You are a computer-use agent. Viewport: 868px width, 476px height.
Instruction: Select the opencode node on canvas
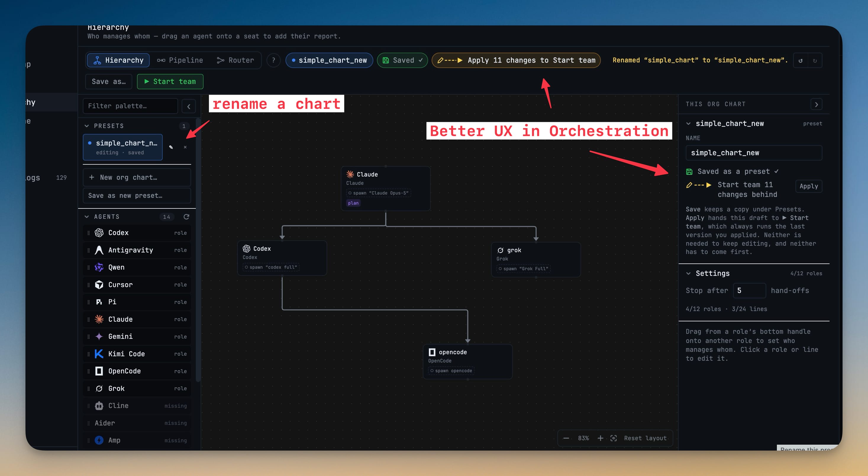(x=467, y=362)
